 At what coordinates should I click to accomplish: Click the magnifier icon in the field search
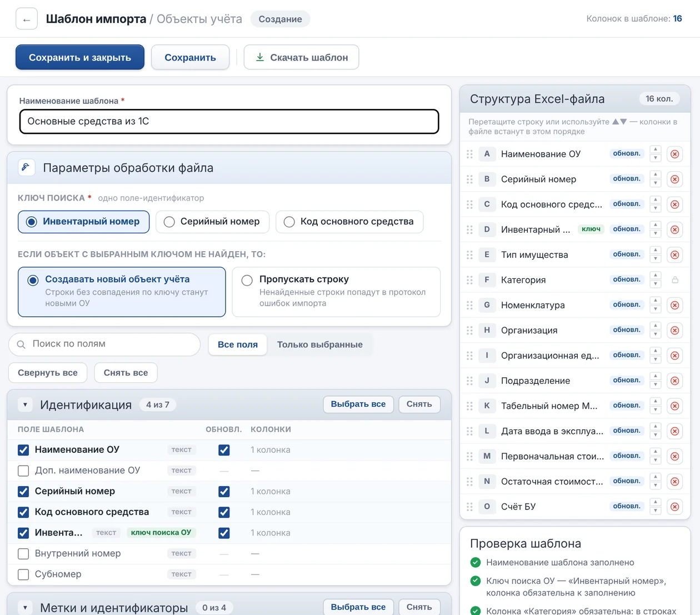coord(21,344)
